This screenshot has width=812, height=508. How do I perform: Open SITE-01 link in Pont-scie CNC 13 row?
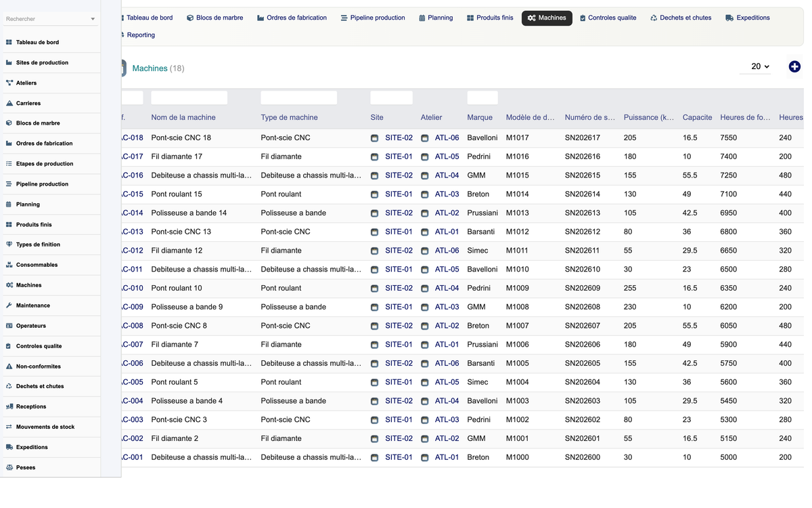click(x=399, y=232)
